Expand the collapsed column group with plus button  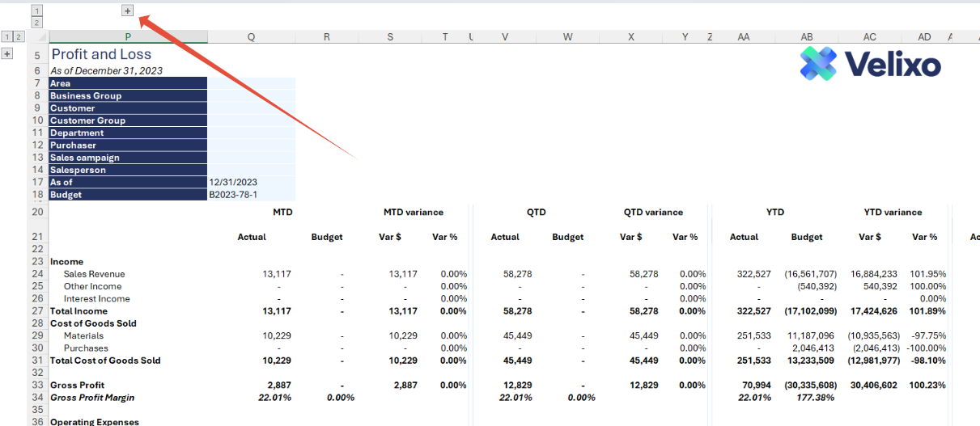pos(127,11)
